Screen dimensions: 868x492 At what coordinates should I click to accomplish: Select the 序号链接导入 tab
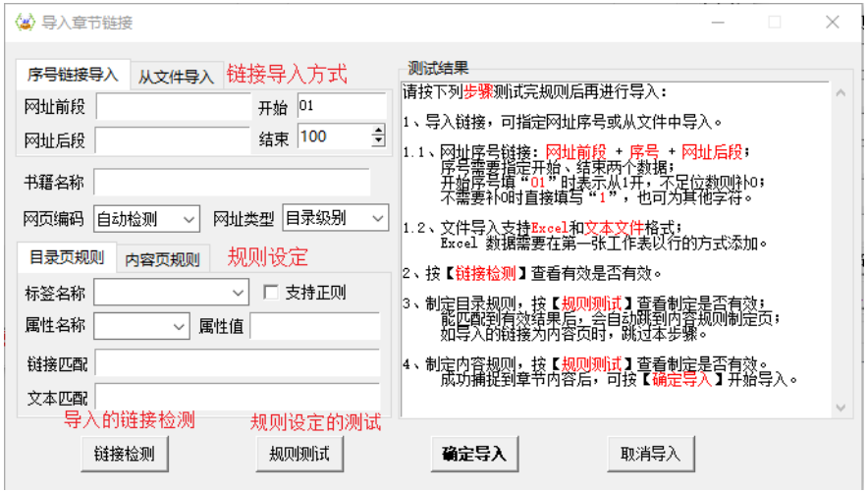coord(74,75)
